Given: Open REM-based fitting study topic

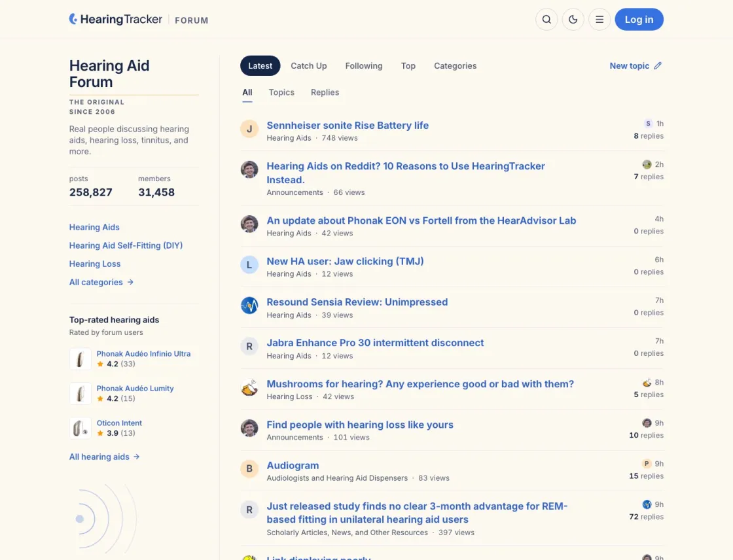Looking at the screenshot, I should 417,513.
